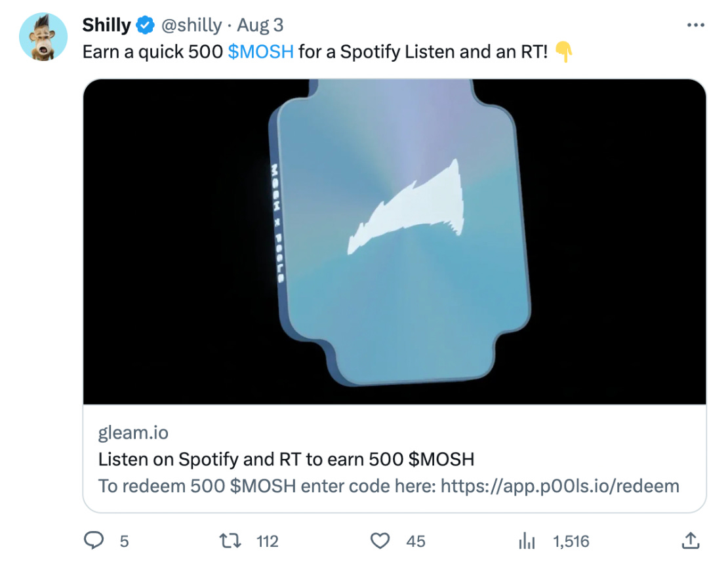Click Shilly's blue verified badge
Screen dimensions: 728x573
(x=144, y=24)
